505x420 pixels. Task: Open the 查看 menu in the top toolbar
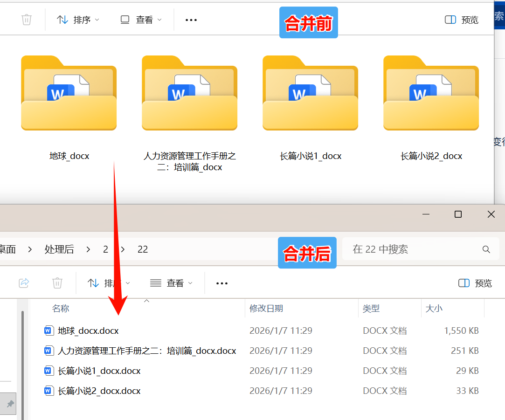140,20
